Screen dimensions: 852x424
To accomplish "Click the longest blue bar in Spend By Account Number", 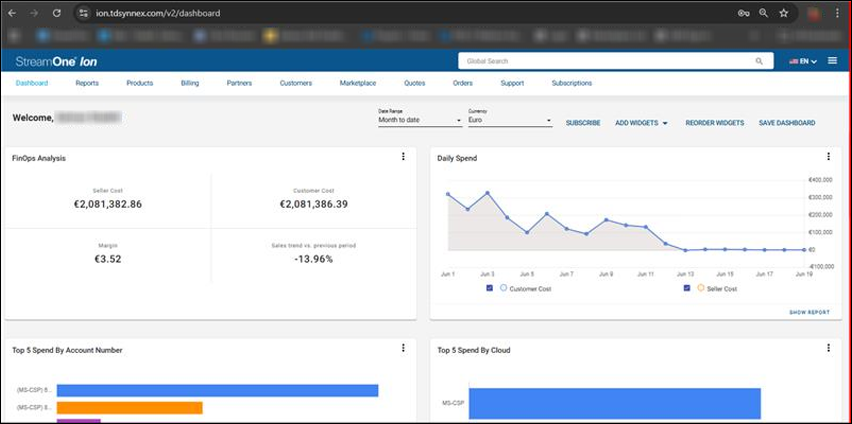I will point(217,390).
